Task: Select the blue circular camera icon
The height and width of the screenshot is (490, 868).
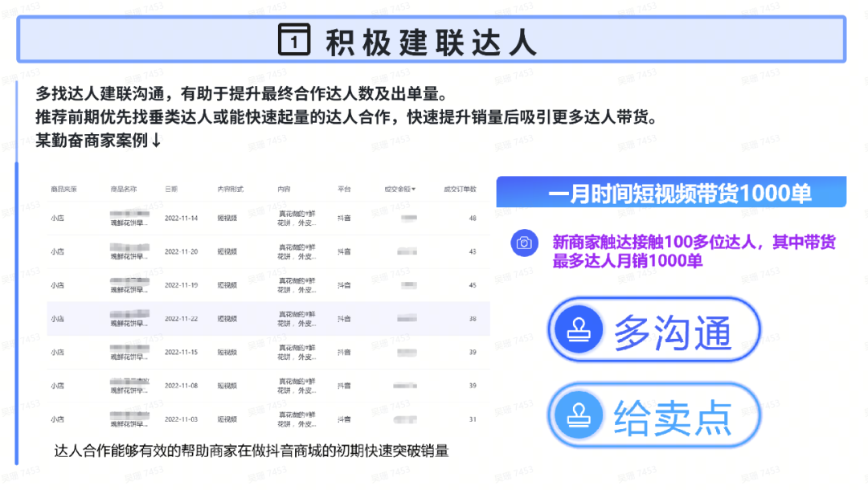Action: click(x=524, y=243)
